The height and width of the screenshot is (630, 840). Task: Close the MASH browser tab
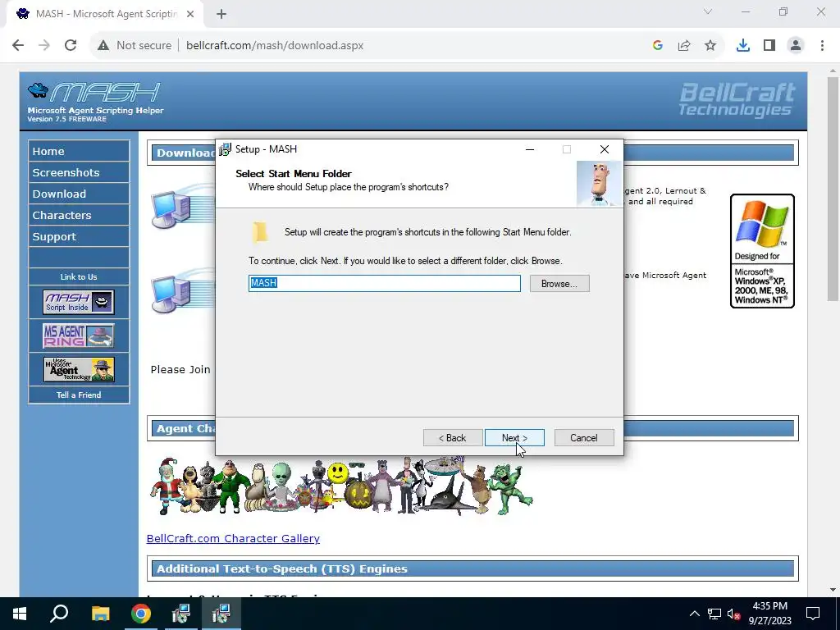[190, 15]
